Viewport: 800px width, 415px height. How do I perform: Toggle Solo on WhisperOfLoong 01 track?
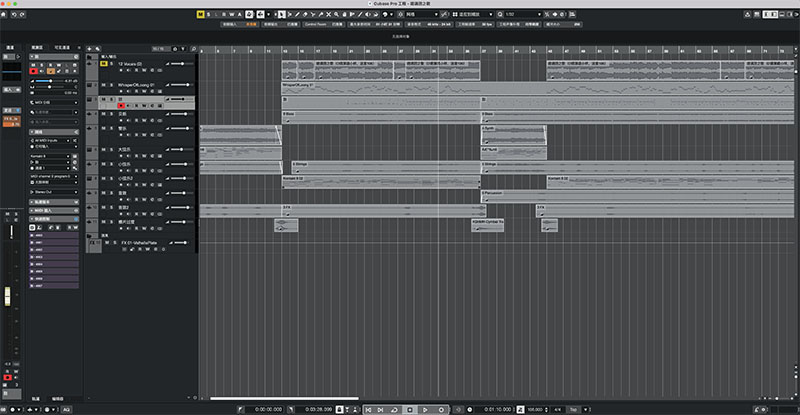click(111, 85)
